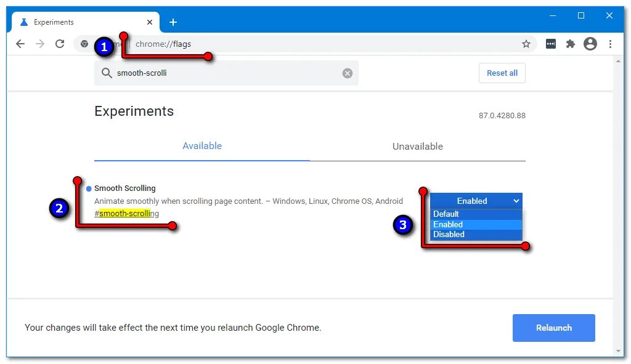Open the Extensions puzzle-piece icon
The height and width of the screenshot is (364, 631).
coord(570,44)
